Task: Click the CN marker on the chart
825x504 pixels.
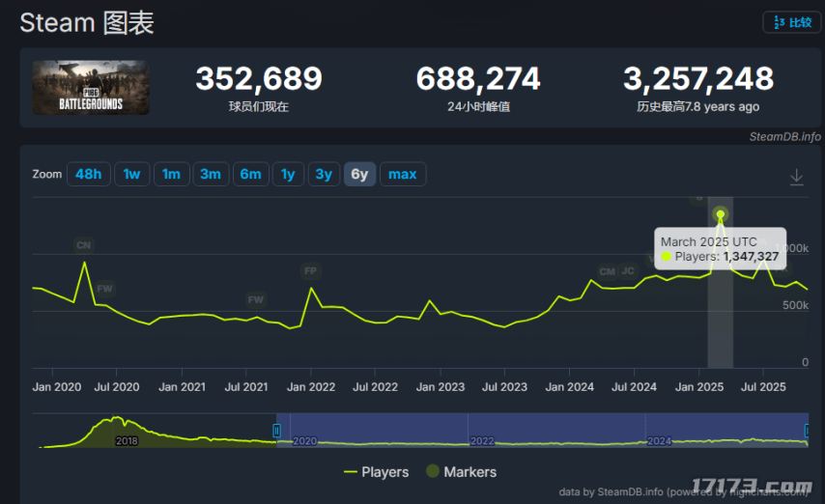Action: click(83, 245)
